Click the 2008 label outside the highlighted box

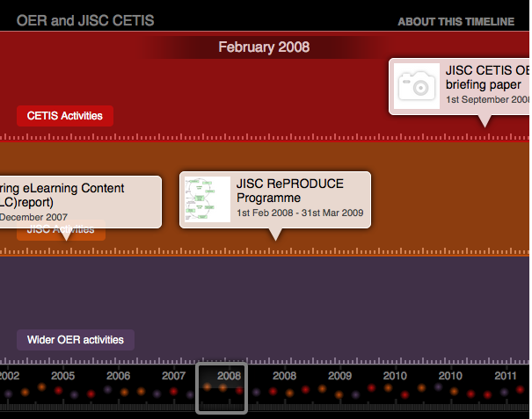(284, 376)
